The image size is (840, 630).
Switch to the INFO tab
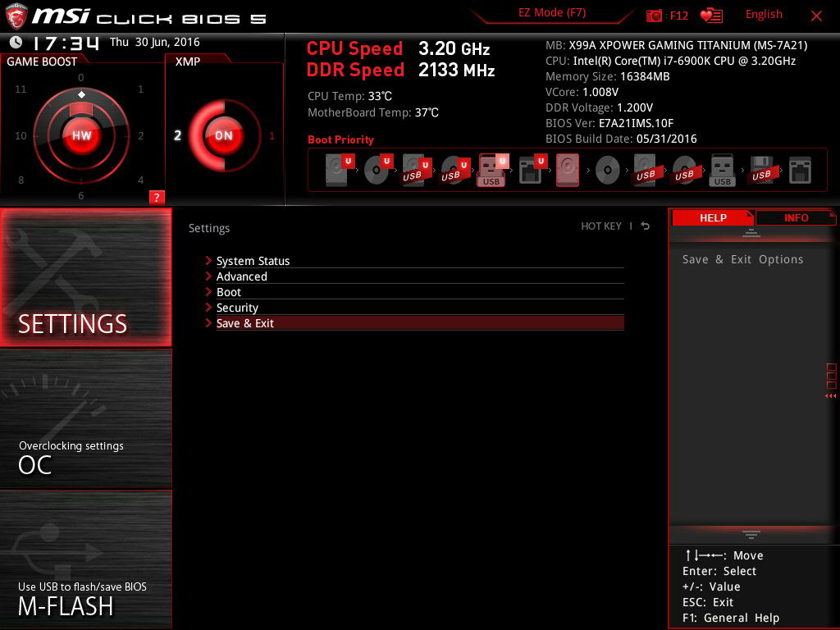point(796,218)
